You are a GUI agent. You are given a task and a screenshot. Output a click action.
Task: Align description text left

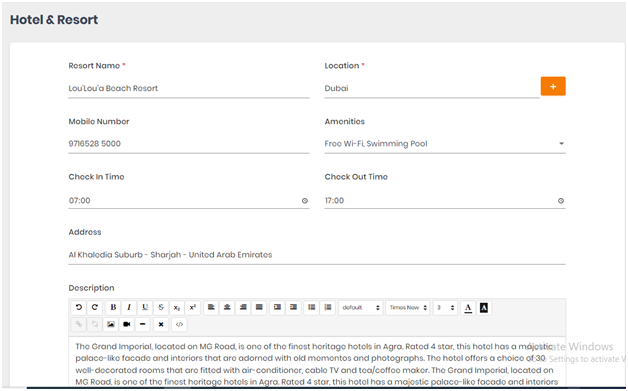[x=211, y=307]
